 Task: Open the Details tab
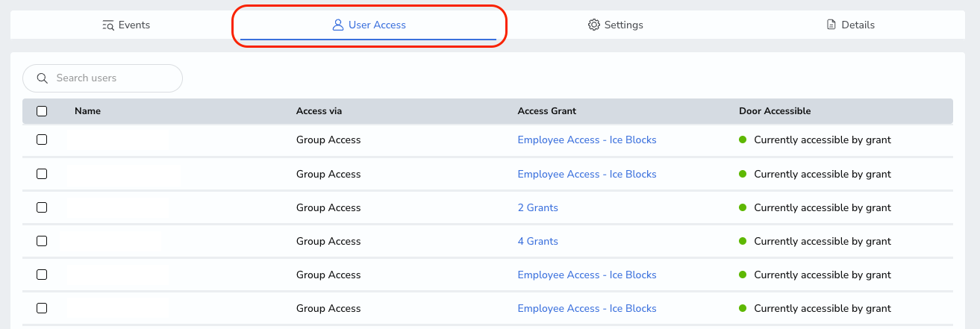851,25
